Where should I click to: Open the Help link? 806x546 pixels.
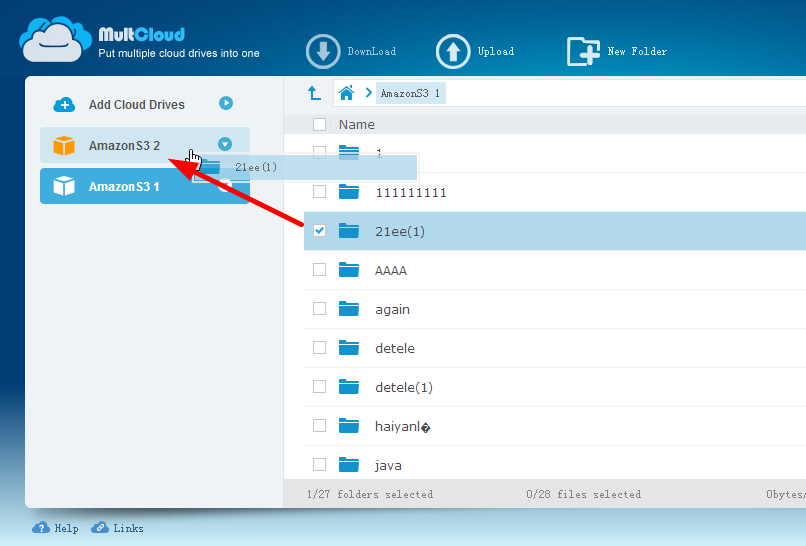coord(66,529)
